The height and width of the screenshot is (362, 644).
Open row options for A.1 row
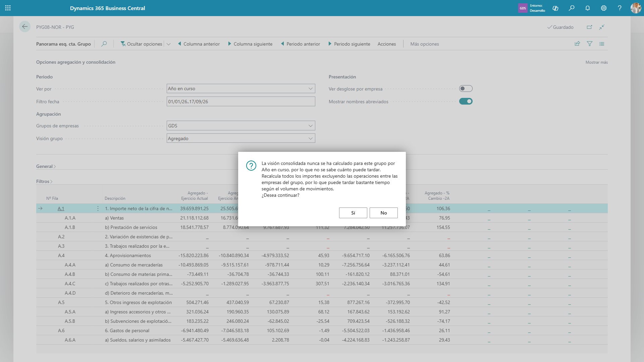(98, 208)
